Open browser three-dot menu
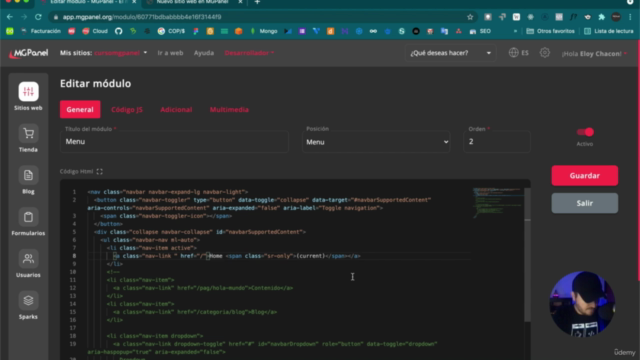Image resolution: width=640 pixels, height=360 pixels. tap(630, 17)
